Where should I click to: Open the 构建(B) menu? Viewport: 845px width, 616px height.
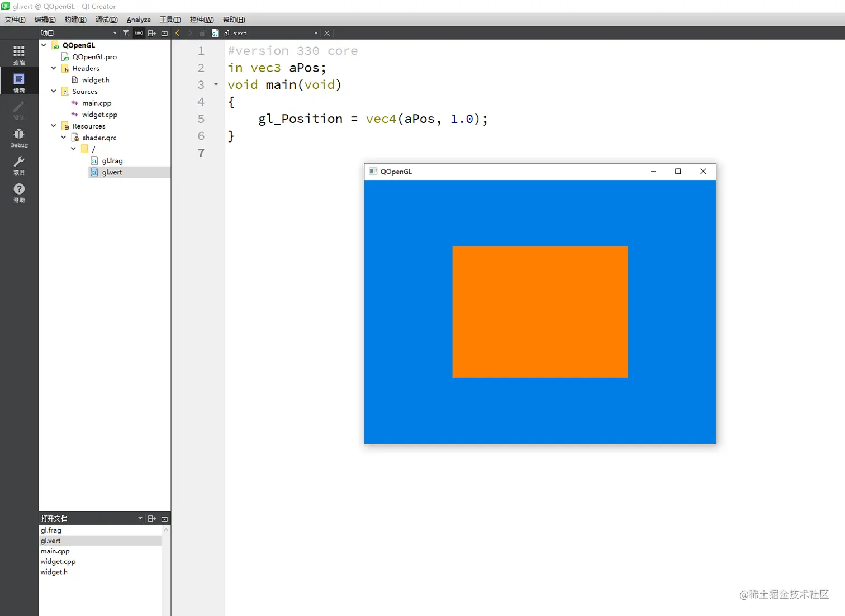point(75,20)
